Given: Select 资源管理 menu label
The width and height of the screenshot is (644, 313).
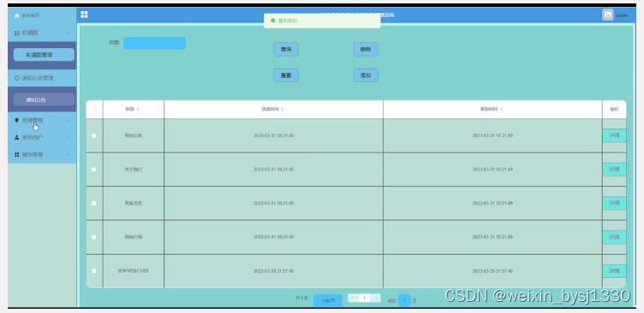Looking at the screenshot, I should point(33,120).
